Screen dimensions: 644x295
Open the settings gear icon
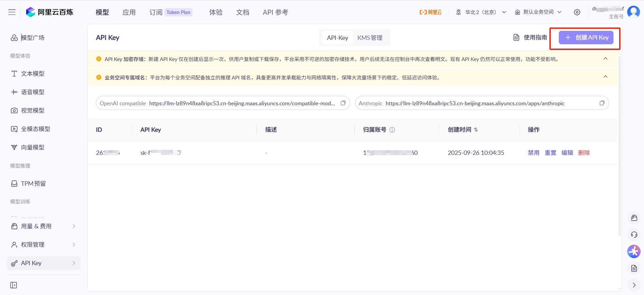point(577,12)
